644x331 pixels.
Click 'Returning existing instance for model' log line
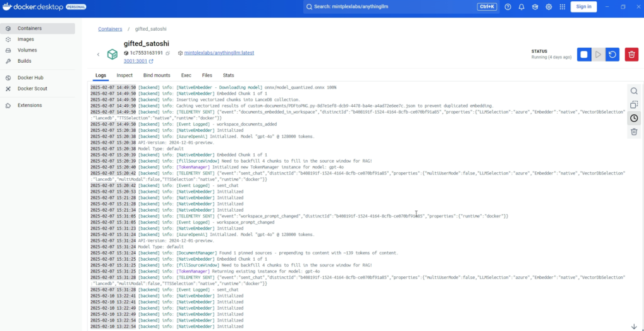click(206, 271)
